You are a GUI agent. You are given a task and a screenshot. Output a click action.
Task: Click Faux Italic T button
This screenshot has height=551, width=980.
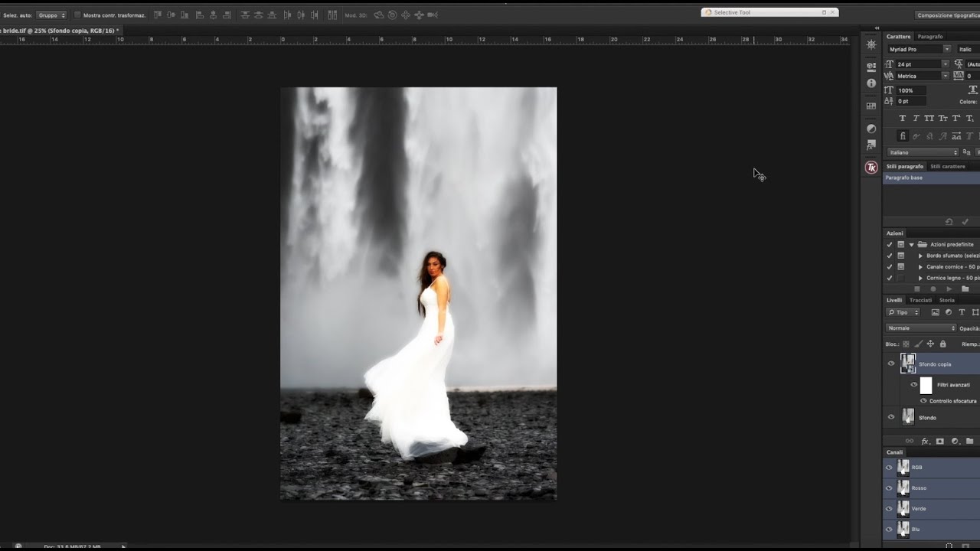point(916,118)
